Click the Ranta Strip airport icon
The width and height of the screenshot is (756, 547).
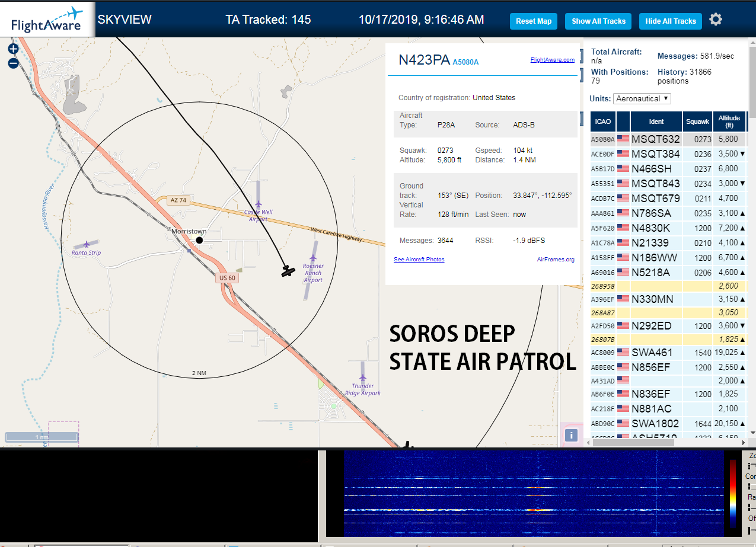[87, 244]
